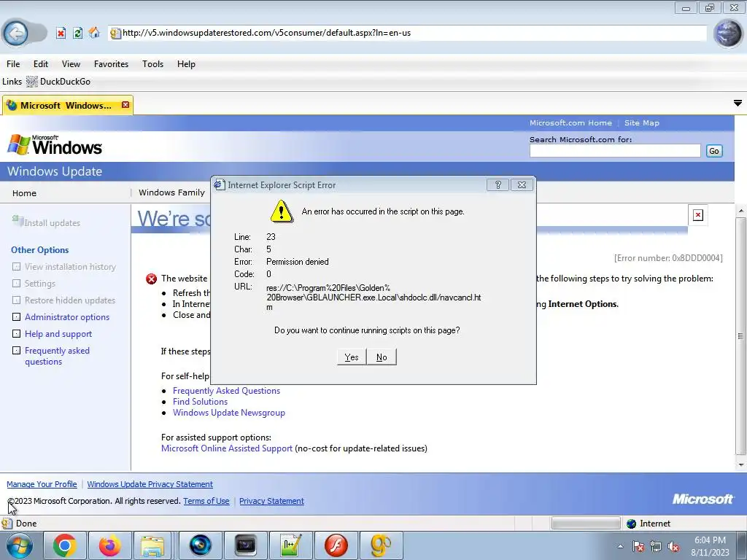This screenshot has width=747, height=560.
Task: Click the Help question mark in Script Error dialog
Action: 498,184
